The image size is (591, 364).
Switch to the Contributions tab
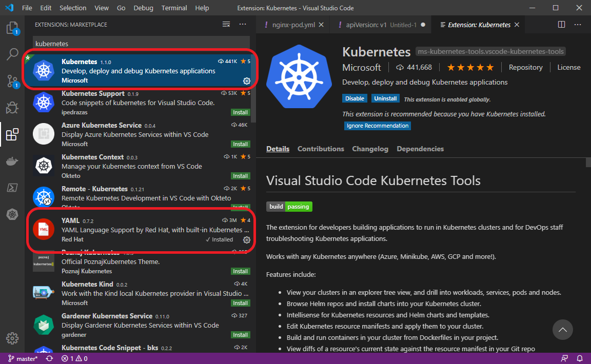point(321,149)
